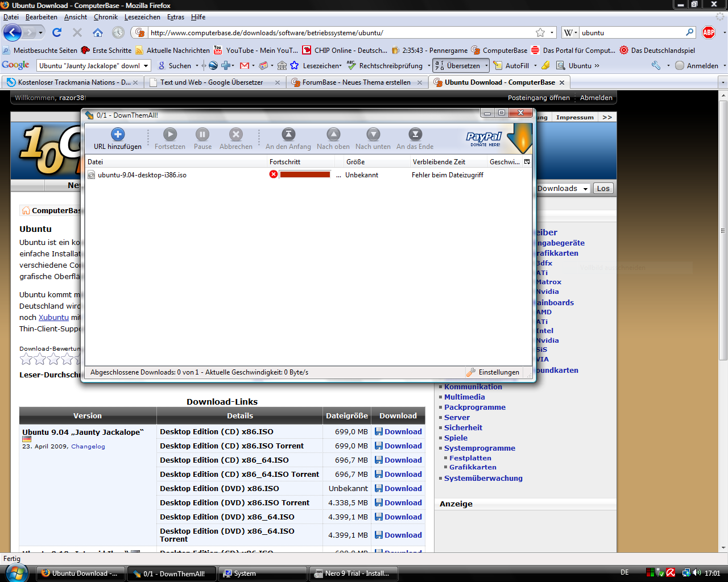Click the URL hinzufügen plus icon
Image resolution: width=728 pixels, height=582 pixels.
pyautogui.click(x=118, y=134)
